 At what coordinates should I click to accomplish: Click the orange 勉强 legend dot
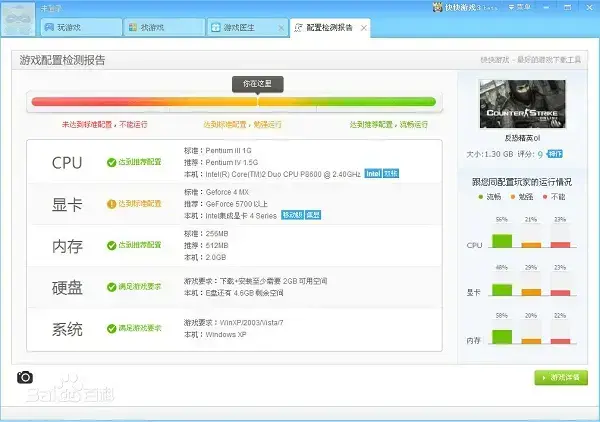[513, 197]
